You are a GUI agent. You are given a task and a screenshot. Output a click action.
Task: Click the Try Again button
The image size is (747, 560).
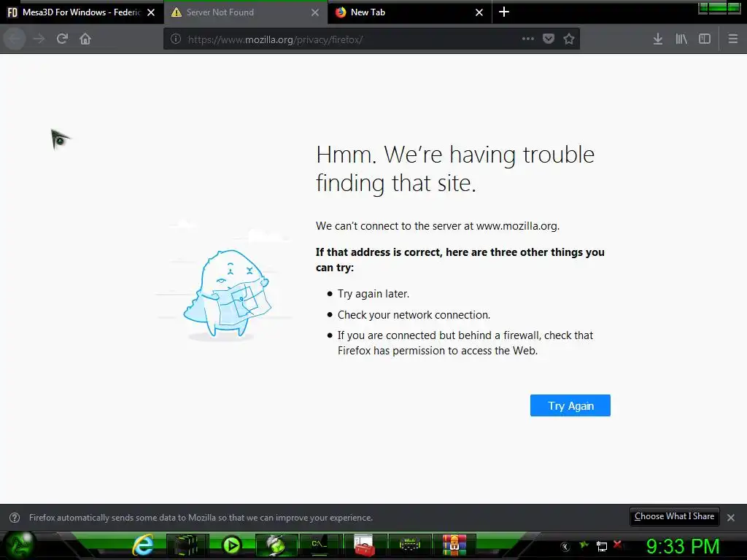(570, 405)
